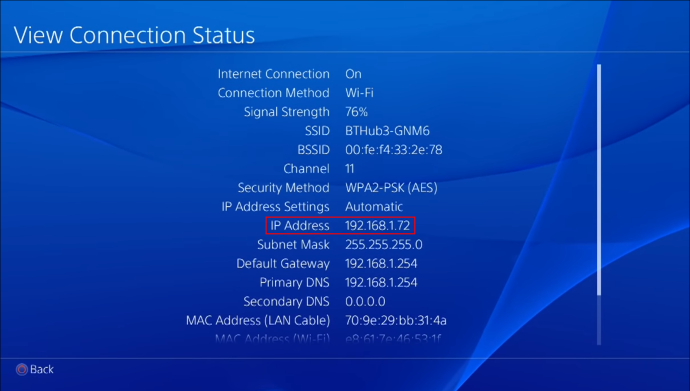Click the View Connection Status title

[134, 35]
